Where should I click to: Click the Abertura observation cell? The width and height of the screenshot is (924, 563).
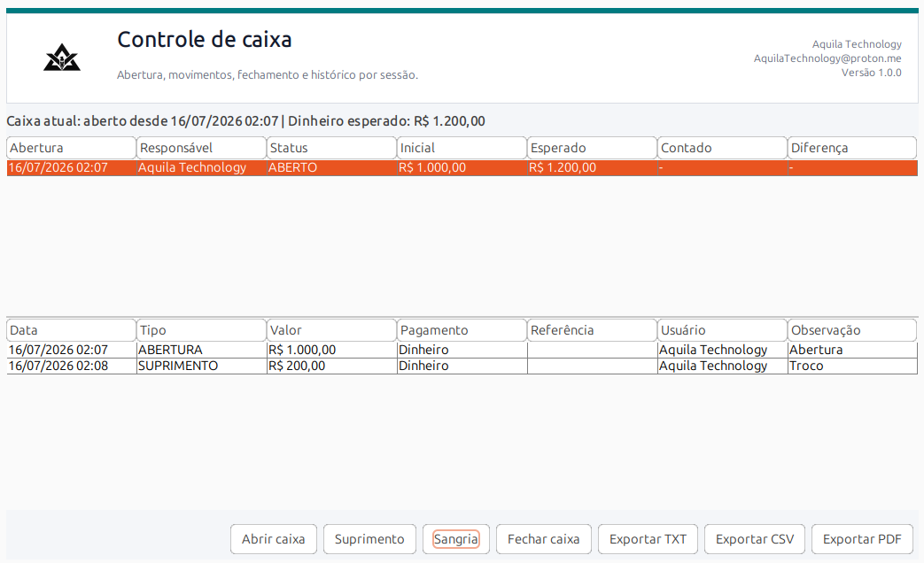click(852, 350)
